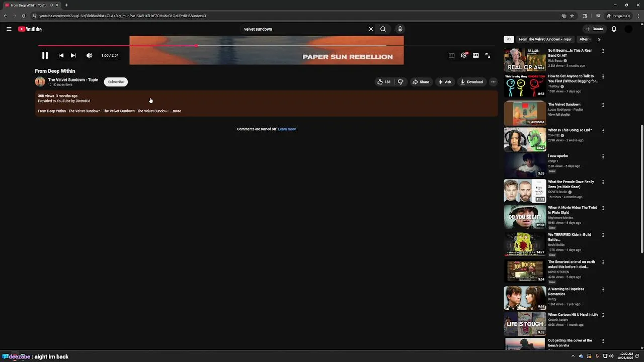The image size is (644, 362).
Task: Share this video
Action: (421, 82)
